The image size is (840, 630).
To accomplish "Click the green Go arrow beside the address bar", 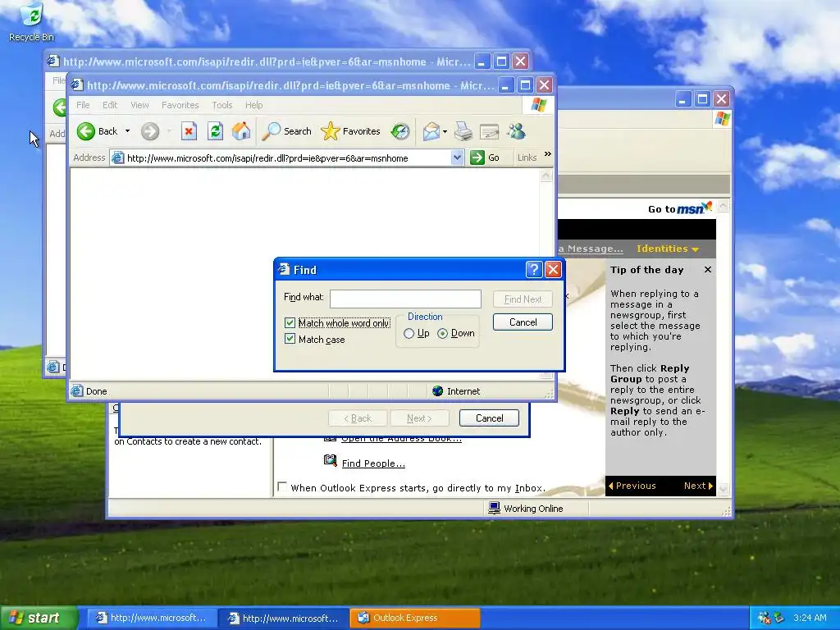I will point(477,157).
